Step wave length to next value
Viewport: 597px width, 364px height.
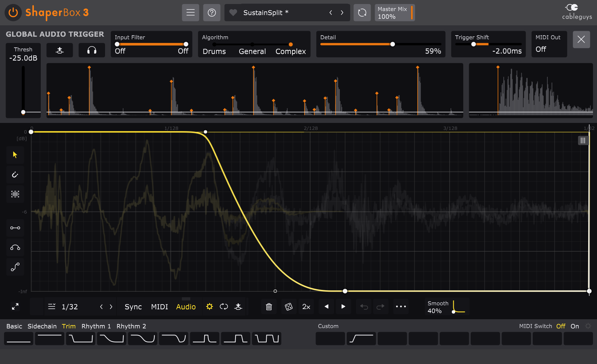[111, 307]
